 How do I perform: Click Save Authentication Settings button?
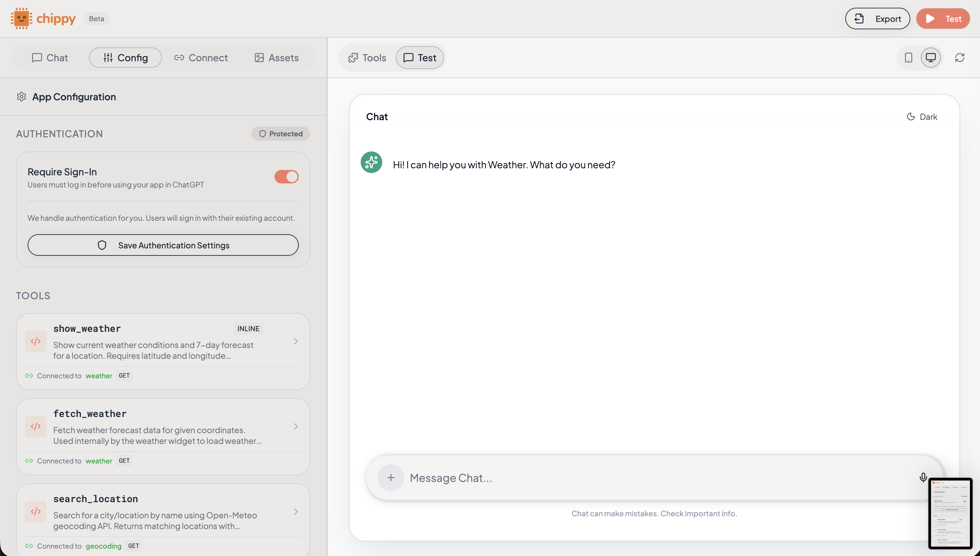(163, 245)
